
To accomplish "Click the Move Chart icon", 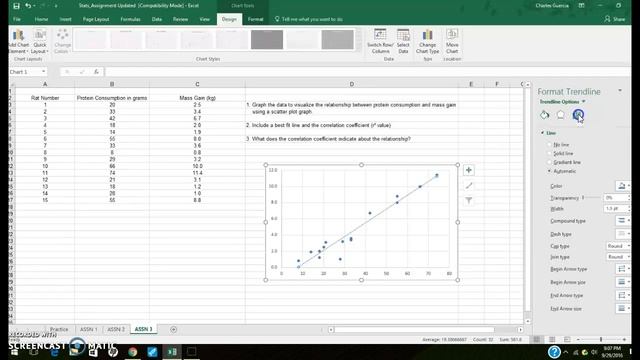I will click(452, 41).
